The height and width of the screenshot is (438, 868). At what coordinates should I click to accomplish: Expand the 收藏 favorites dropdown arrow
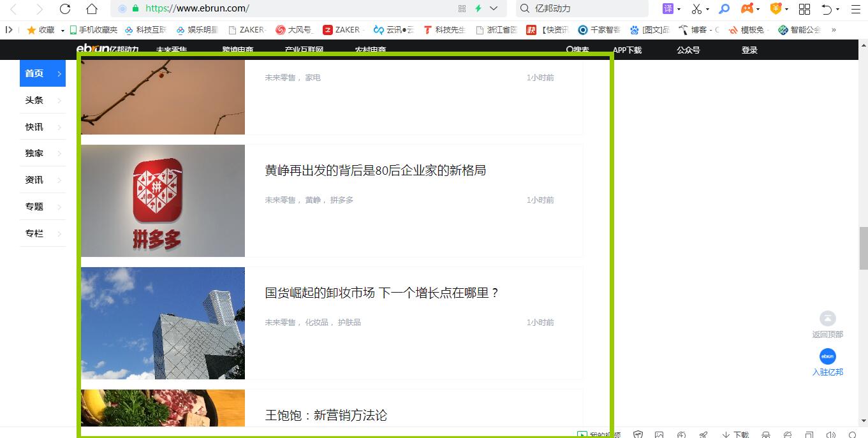pos(63,31)
